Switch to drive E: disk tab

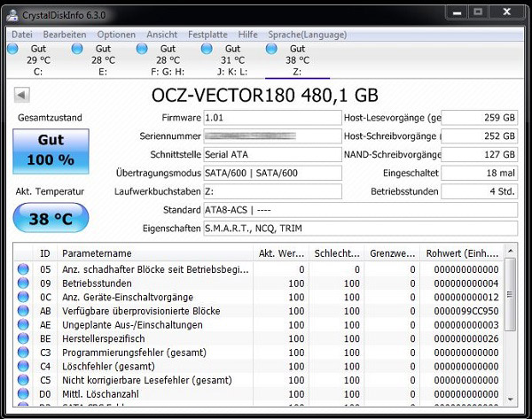(x=103, y=60)
